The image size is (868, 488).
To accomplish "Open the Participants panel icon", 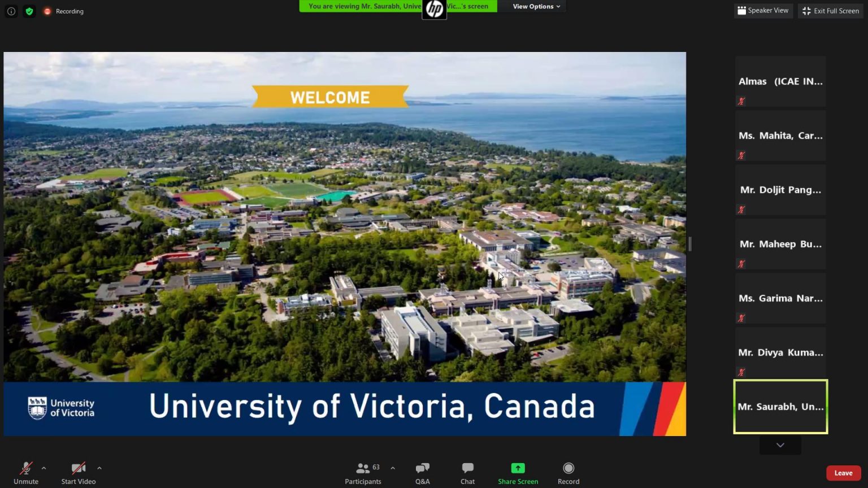I will (x=363, y=468).
